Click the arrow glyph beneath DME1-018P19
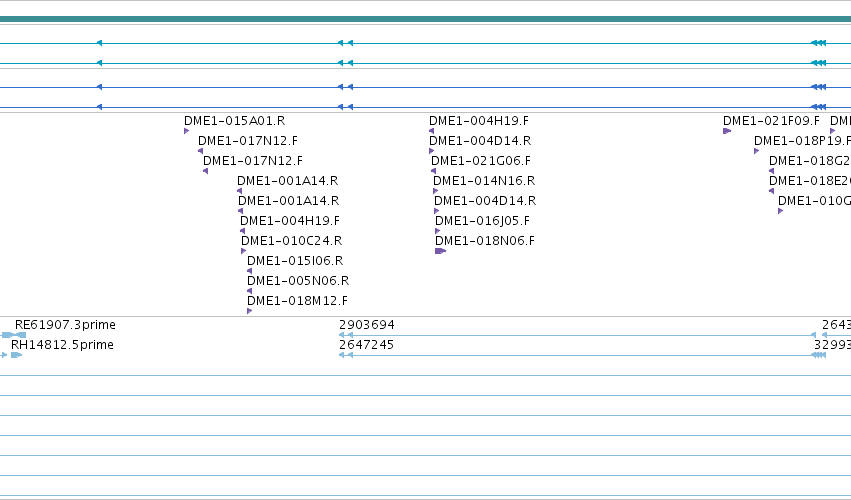Viewport: 851px width, 500px height. point(757,151)
